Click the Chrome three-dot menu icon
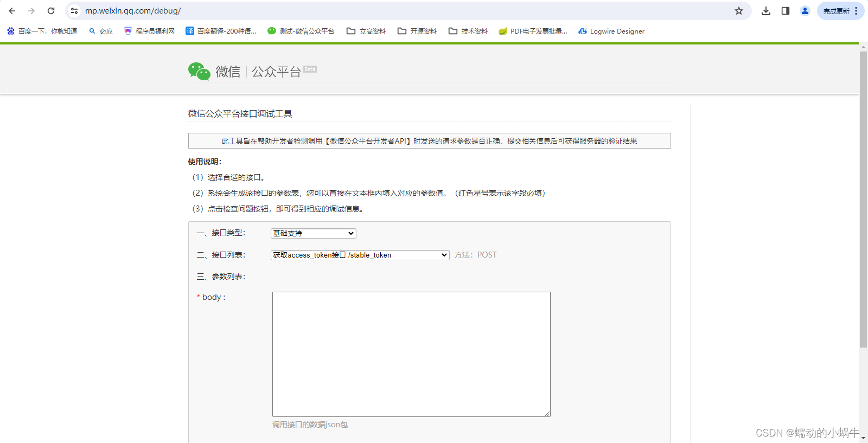Screen dimensions: 868x443 point(856,11)
